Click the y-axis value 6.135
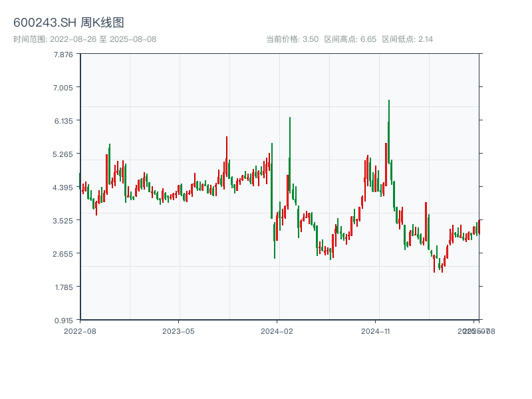The height and width of the screenshot is (399, 532). (x=63, y=121)
